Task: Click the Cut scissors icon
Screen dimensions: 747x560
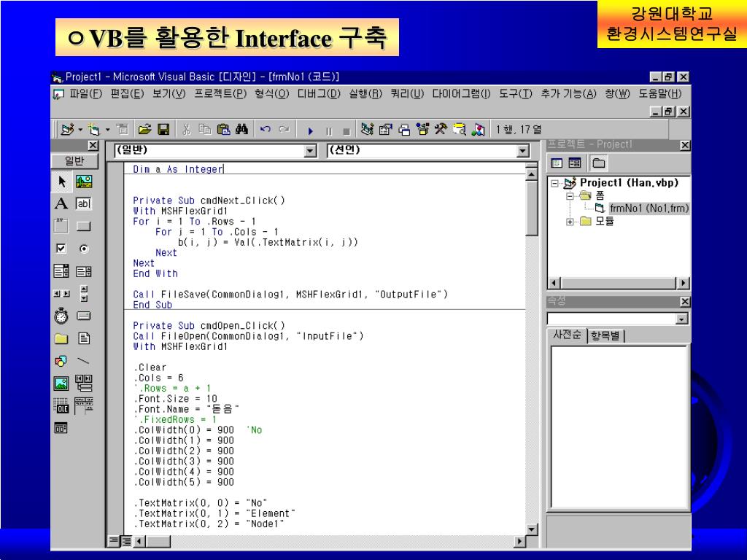Action: click(187, 129)
